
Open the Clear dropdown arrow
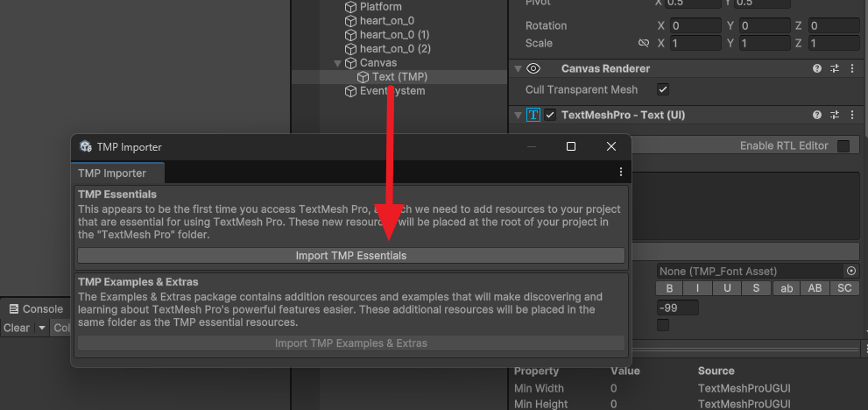(41, 328)
